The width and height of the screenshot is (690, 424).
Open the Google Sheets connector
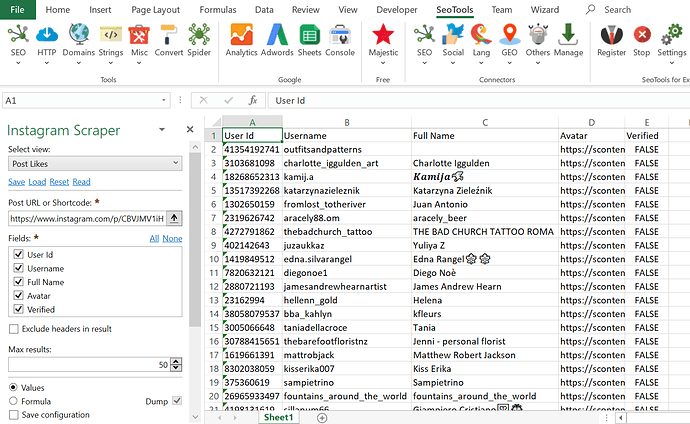point(309,35)
